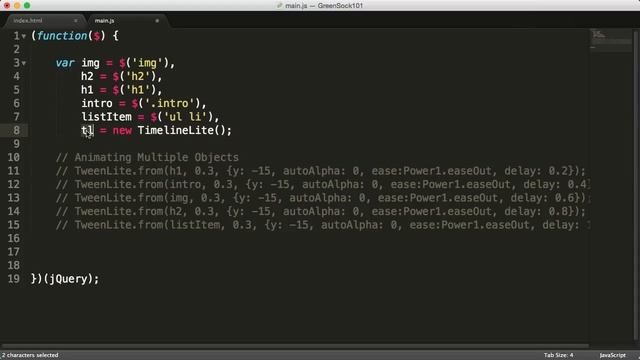Screen dimensions: 640x360
Task: Close the index.html tab
Action: (x=76, y=20)
